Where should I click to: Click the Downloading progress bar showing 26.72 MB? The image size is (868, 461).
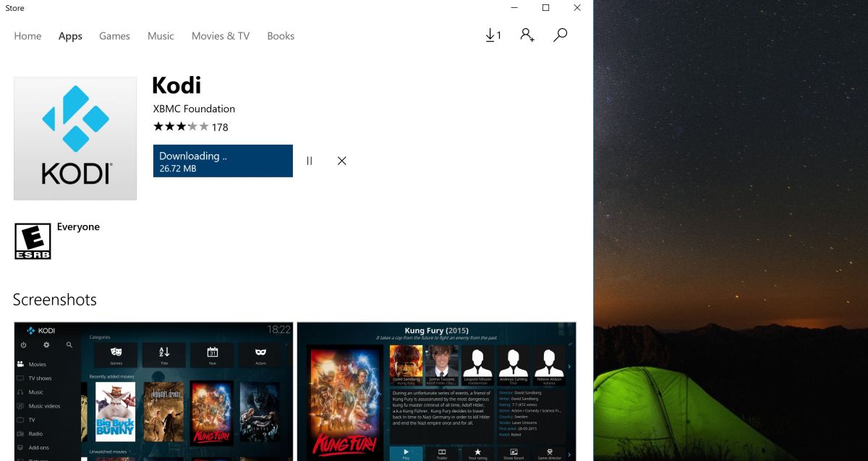click(x=223, y=161)
